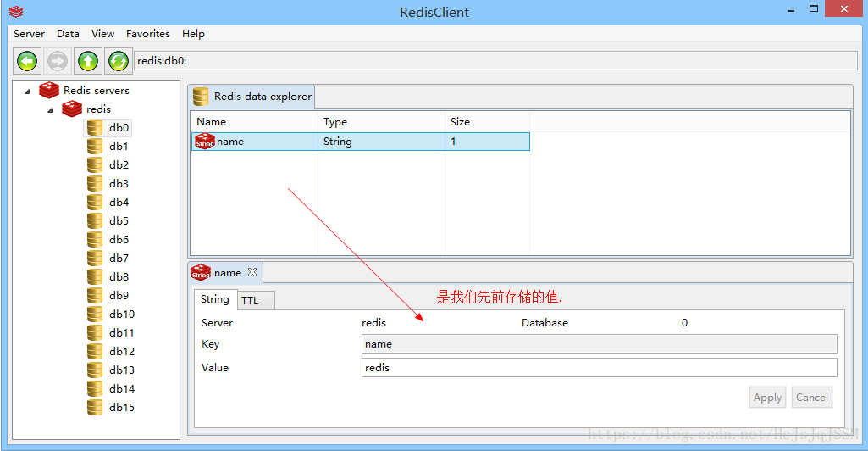Select the Redis servers label
868x451 pixels.
97,91
